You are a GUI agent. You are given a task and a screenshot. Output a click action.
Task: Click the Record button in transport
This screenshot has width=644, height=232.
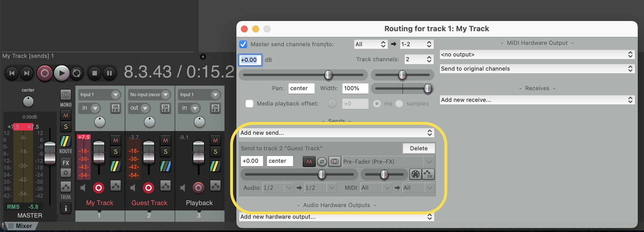tap(45, 73)
